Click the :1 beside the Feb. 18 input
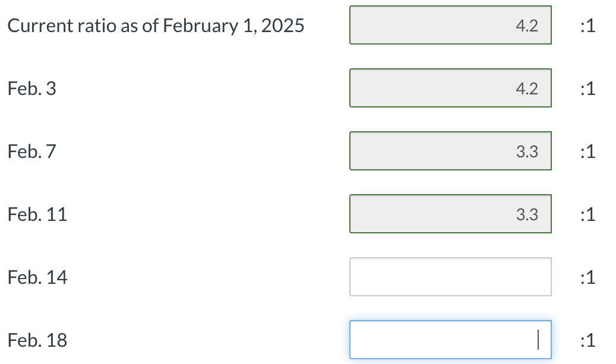 [587, 340]
